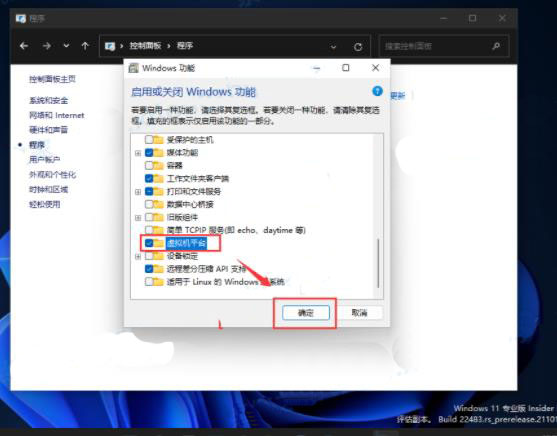Open 系统和安全 in the sidebar
The width and height of the screenshot is (557, 436).
click(x=48, y=101)
